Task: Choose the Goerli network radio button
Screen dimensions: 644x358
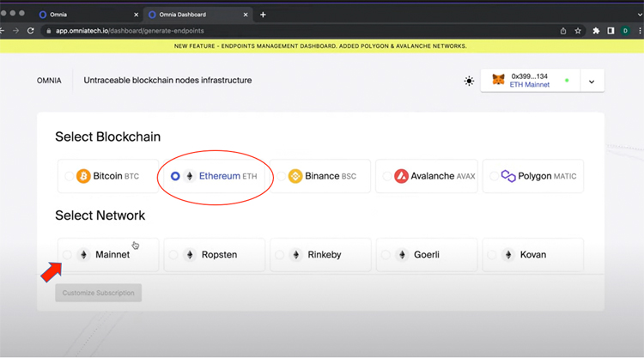Action: pos(386,255)
